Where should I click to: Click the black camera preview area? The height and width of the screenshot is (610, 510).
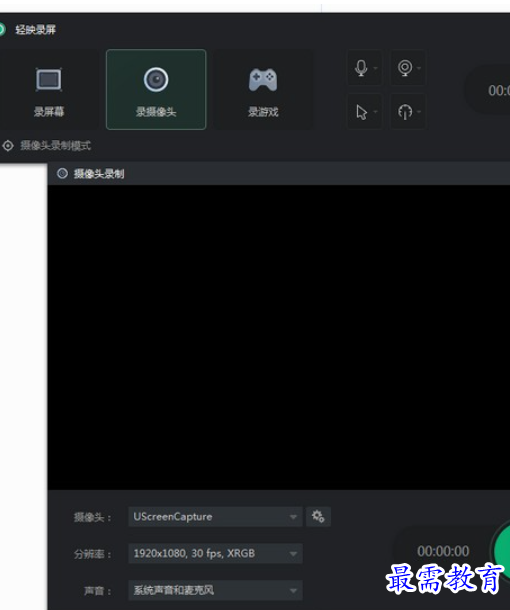[x=279, y=337]
